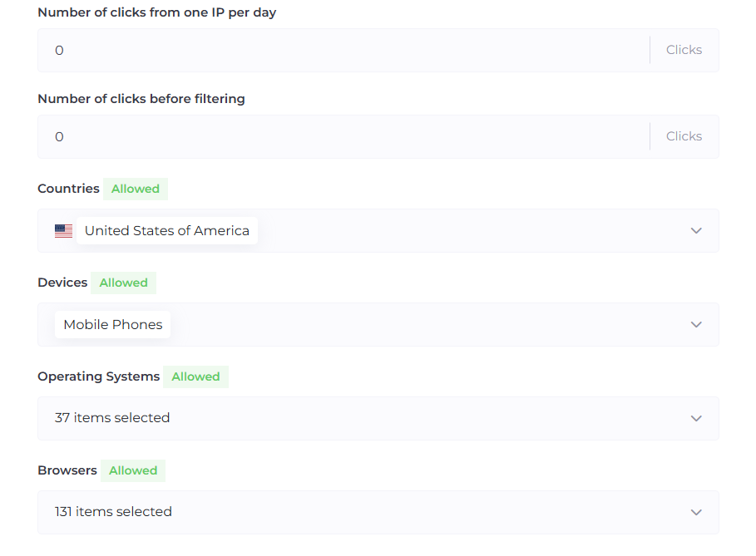Click the United States flag icon
The image size is (756, 556).
(63, 231)
